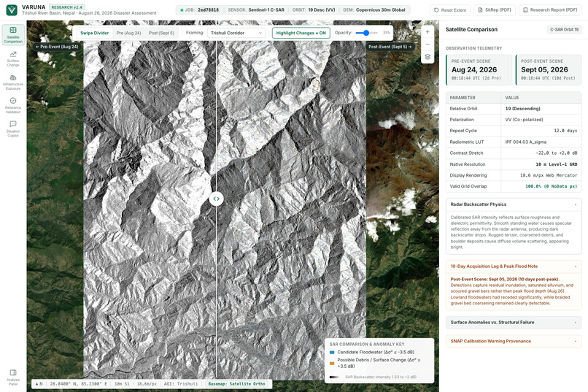The image size is (588, 392).
Task: Click the Post-Event (Sept 5) map label
Action: (390, 47)
